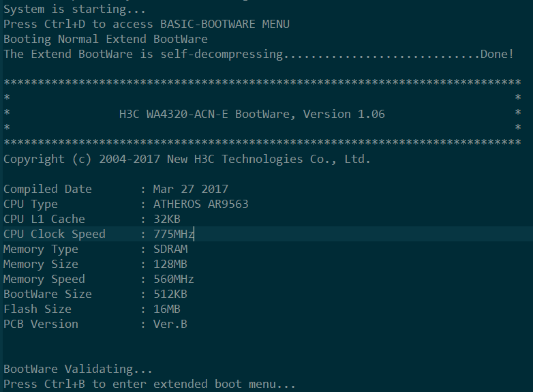
Task: Click the 'CPU Clock Speed' label
Action: (x=55, y=234)
